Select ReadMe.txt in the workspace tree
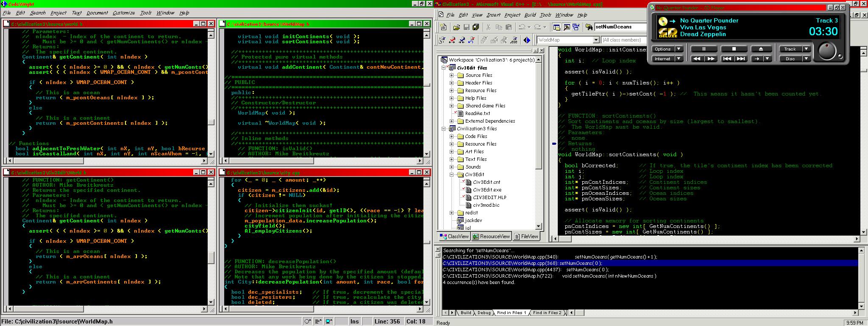868x326 pixels. [478, 114]
